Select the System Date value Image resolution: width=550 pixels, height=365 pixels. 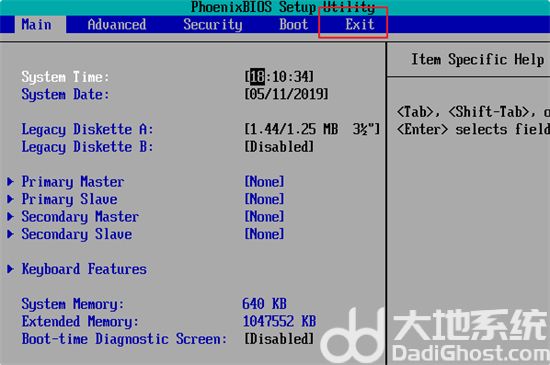pos(287,94)
